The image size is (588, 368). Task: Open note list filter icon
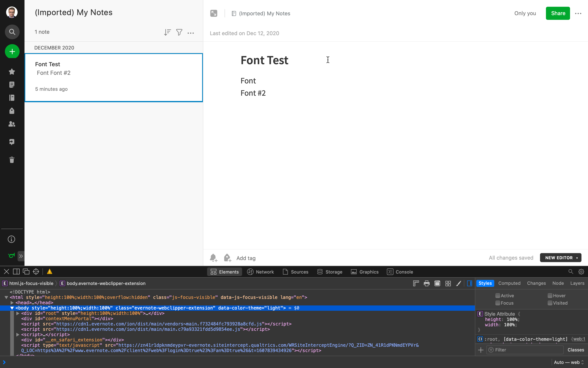(x=179, y=32)
